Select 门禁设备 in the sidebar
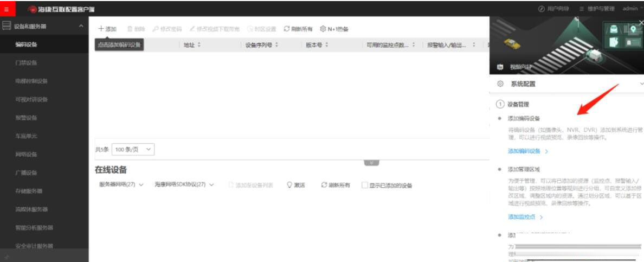This screenshot has width=644, height=262. (x=44, y=62)
